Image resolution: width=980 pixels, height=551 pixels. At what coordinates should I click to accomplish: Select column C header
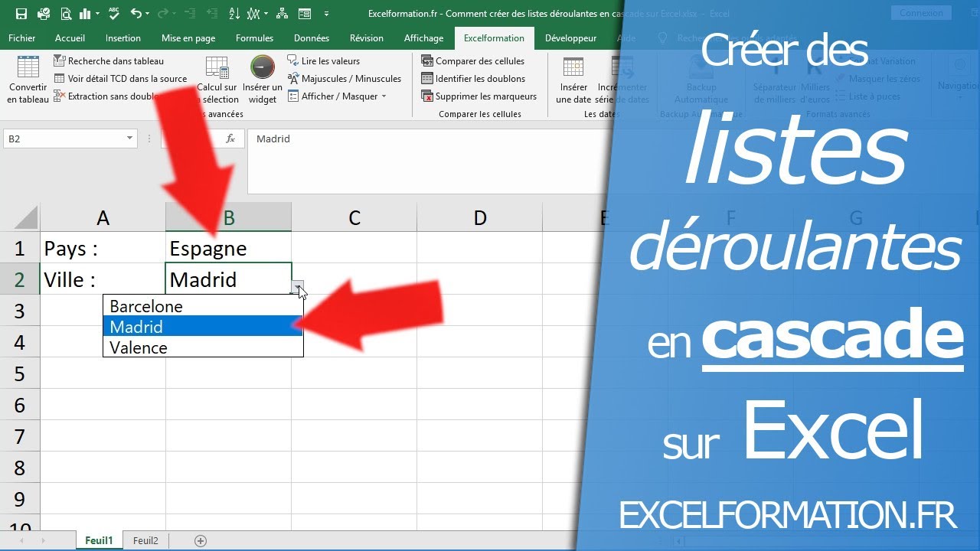354,218
